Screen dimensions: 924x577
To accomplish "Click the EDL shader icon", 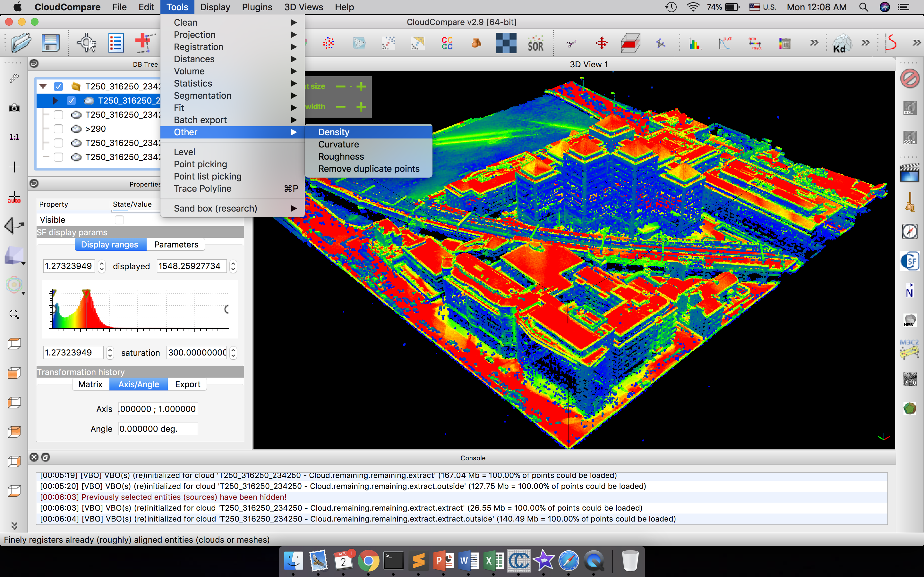I will [x=910, y=108].
